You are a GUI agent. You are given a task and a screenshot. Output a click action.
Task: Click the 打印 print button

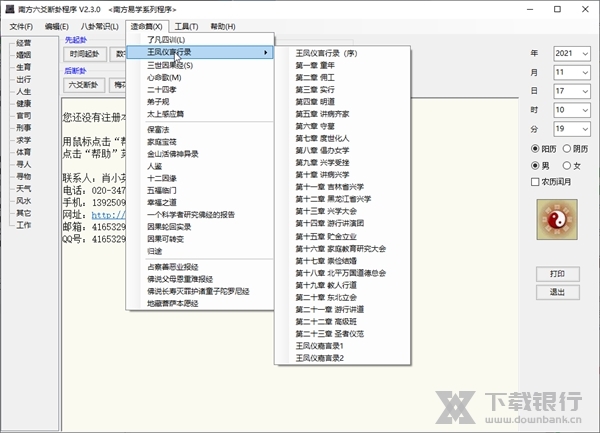coord(558,274)
